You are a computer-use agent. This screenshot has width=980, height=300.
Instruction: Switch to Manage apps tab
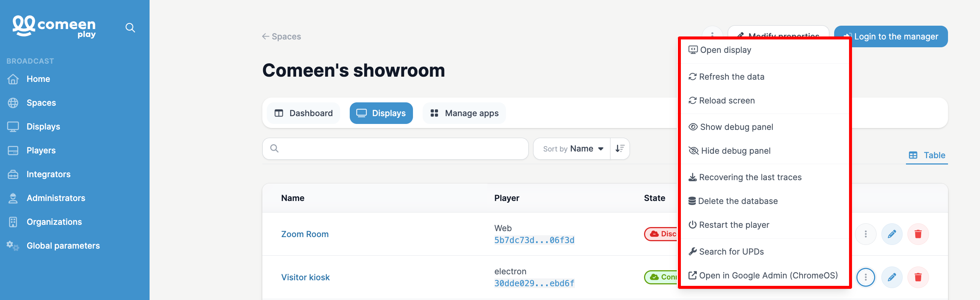coord(464,113)
